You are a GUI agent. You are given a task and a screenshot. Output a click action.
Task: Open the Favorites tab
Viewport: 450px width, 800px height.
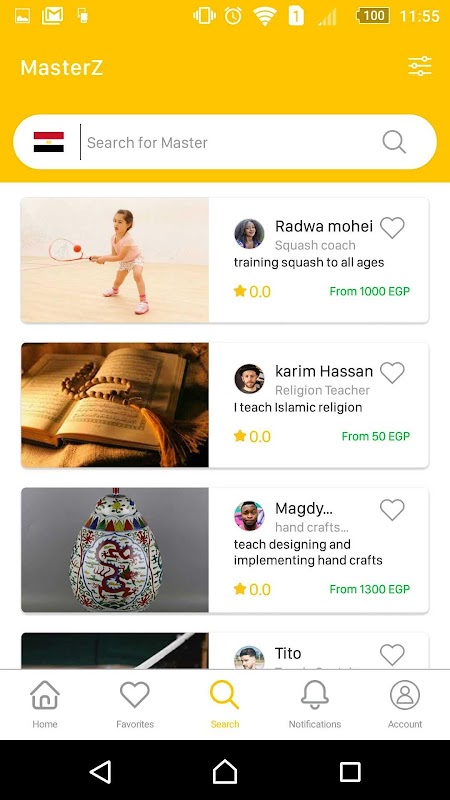[x=135, y=704]
